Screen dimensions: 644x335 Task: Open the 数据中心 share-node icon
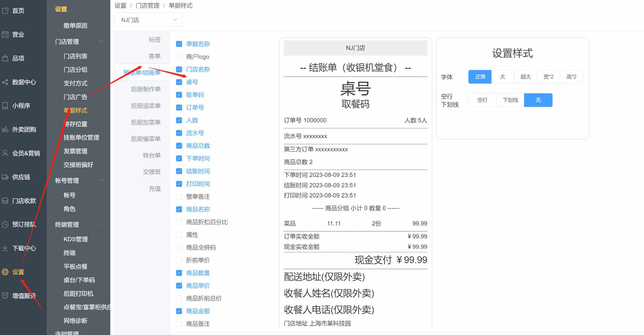tap(5, 82)
